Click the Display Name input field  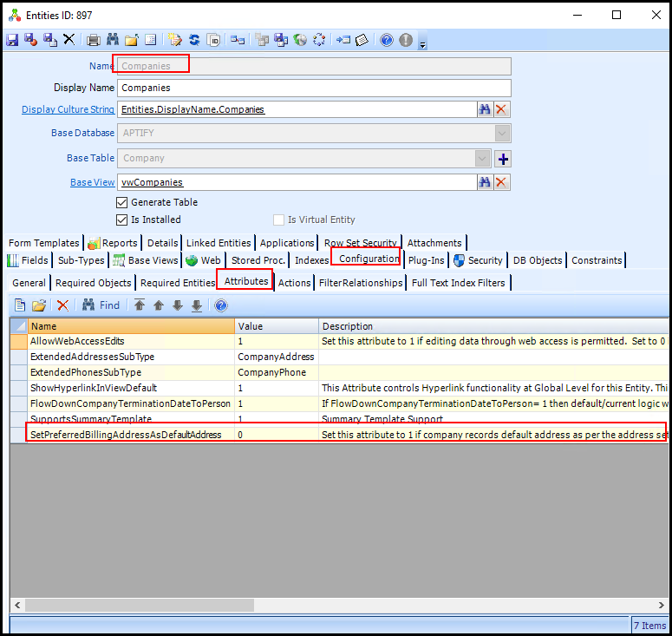314,88
